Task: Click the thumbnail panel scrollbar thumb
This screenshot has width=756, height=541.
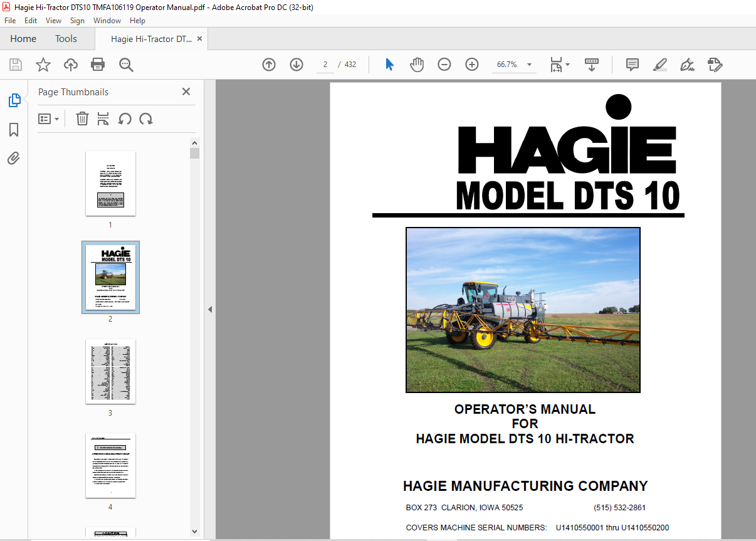Action: click(194, 154)
